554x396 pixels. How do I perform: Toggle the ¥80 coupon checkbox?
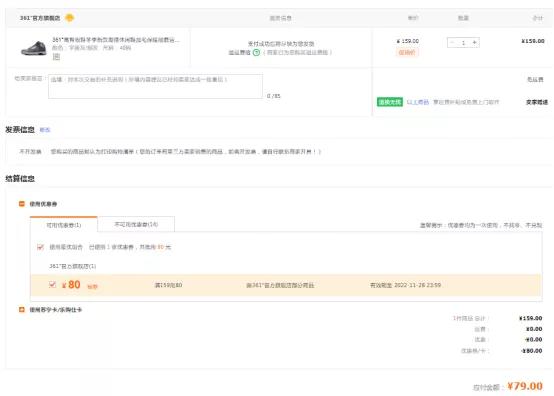coord(52,284)
